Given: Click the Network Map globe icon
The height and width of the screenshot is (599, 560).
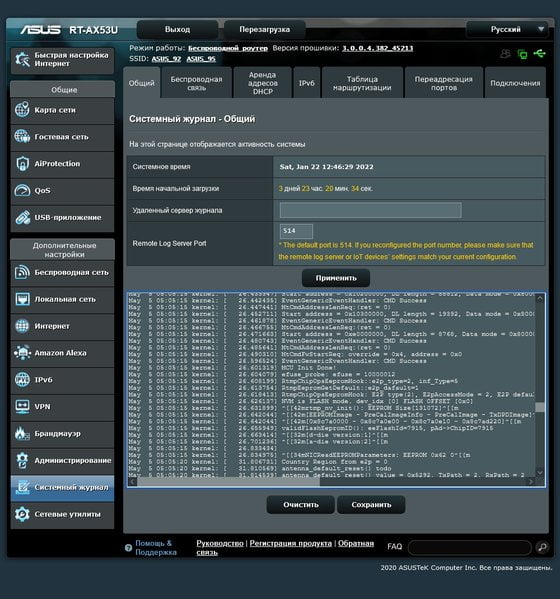Looking at the screenshot, I should click(x=22, y=110).
